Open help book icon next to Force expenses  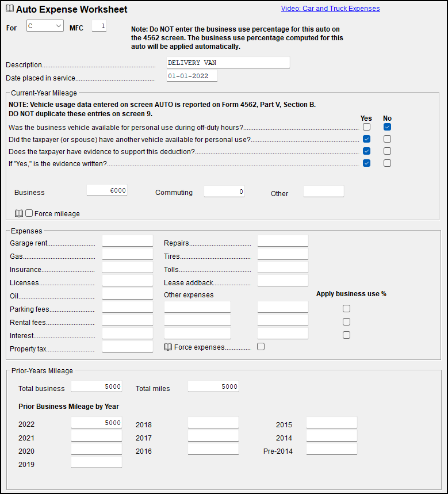(x=168, y=347)
